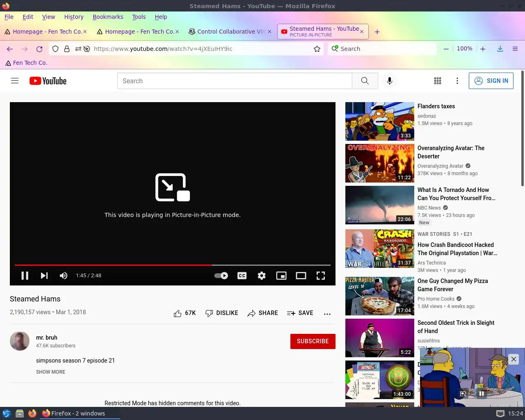Bookmark this page with star icon
525x420 pixels.
click(x=317, y=49)
